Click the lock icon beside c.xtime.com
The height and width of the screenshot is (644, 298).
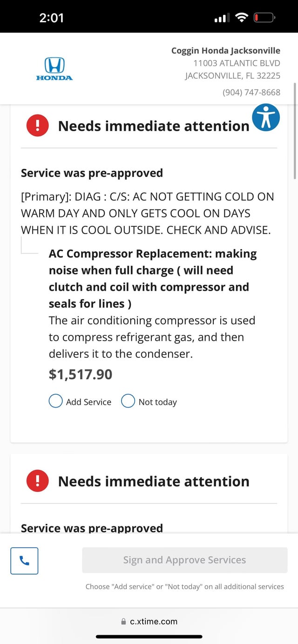pyautogui.click(x=123, y=621)
